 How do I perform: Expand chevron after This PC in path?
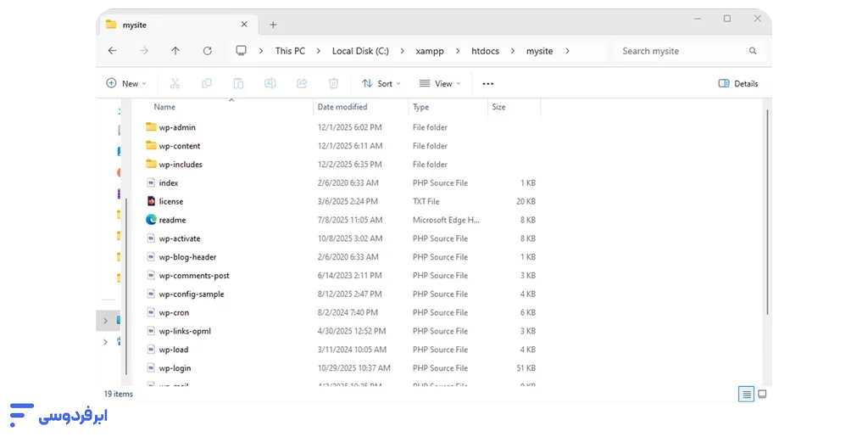pos(319,51)
